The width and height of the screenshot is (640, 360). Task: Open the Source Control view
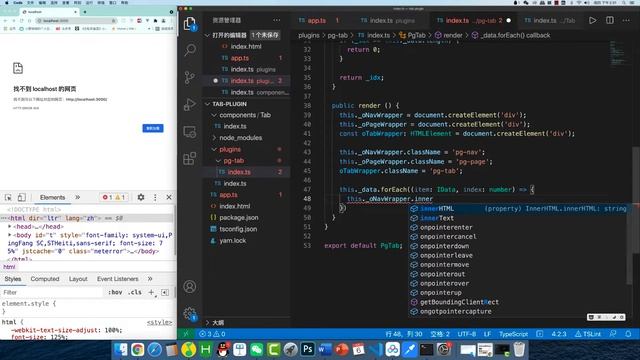190,77
